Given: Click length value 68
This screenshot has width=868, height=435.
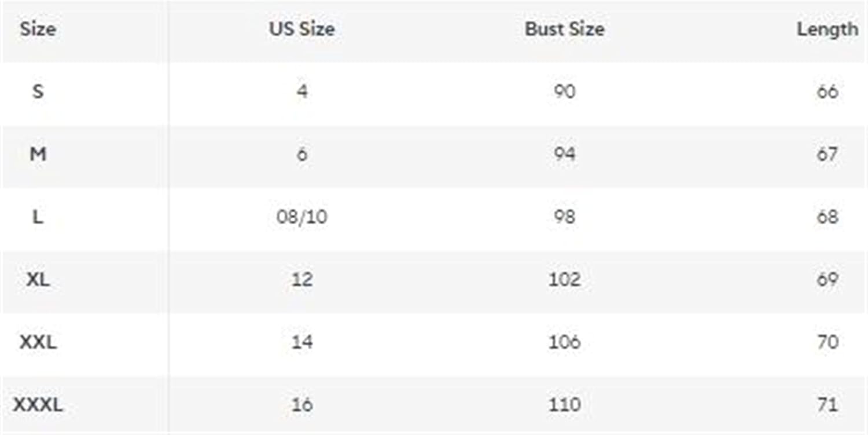Looking at the screenshot, I should coord(827,217).
